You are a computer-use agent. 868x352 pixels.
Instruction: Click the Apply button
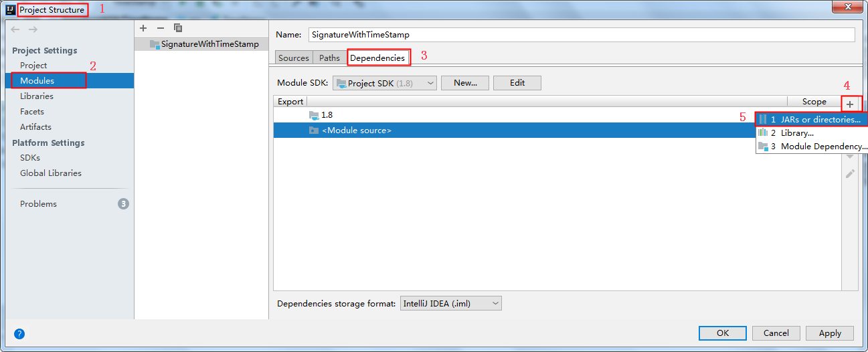point(830,333)
